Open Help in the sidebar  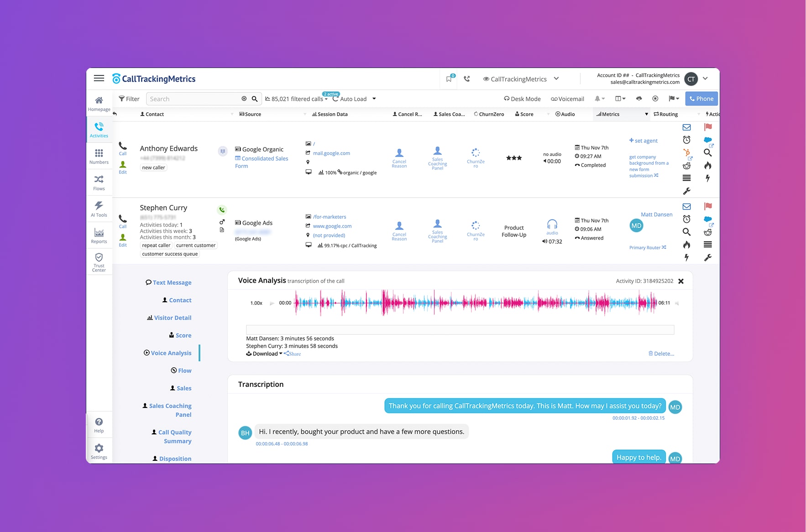(x=99, y=425)
